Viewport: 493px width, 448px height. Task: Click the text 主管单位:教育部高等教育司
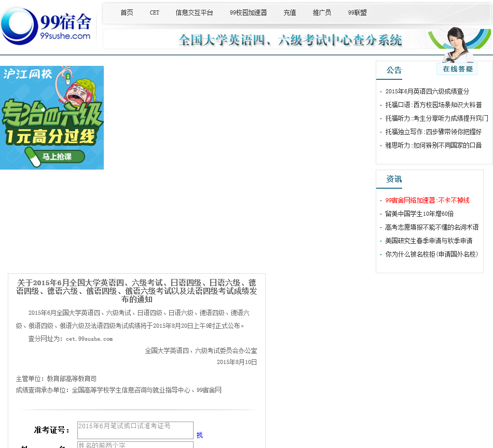(x=56, y=379)
